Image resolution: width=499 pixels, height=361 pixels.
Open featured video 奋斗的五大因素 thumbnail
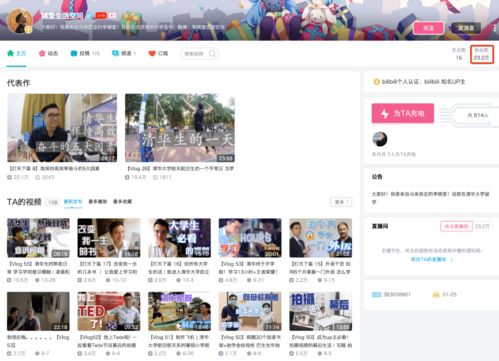click(x=62, y=128)
